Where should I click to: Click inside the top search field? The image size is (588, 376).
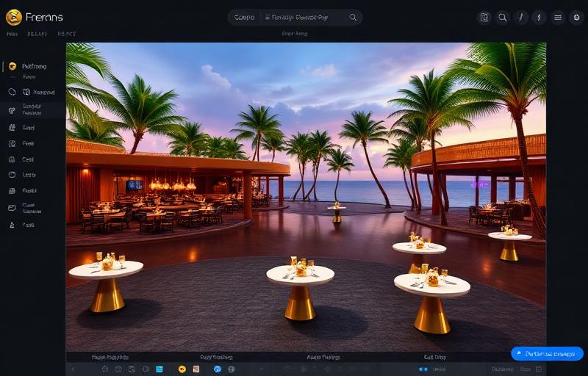pos(295,17)
